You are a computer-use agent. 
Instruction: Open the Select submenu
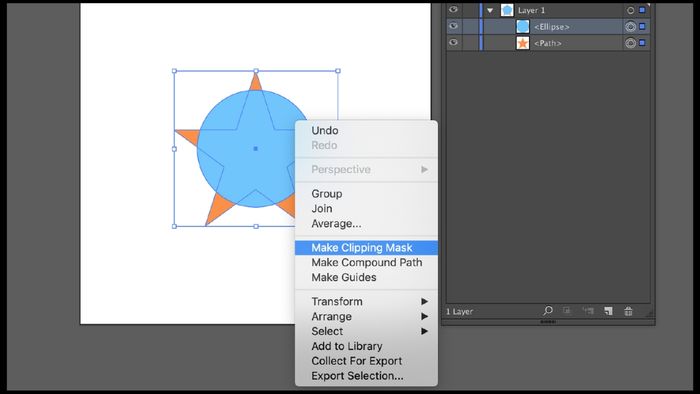pyautogui.click(x=366, y=331)
